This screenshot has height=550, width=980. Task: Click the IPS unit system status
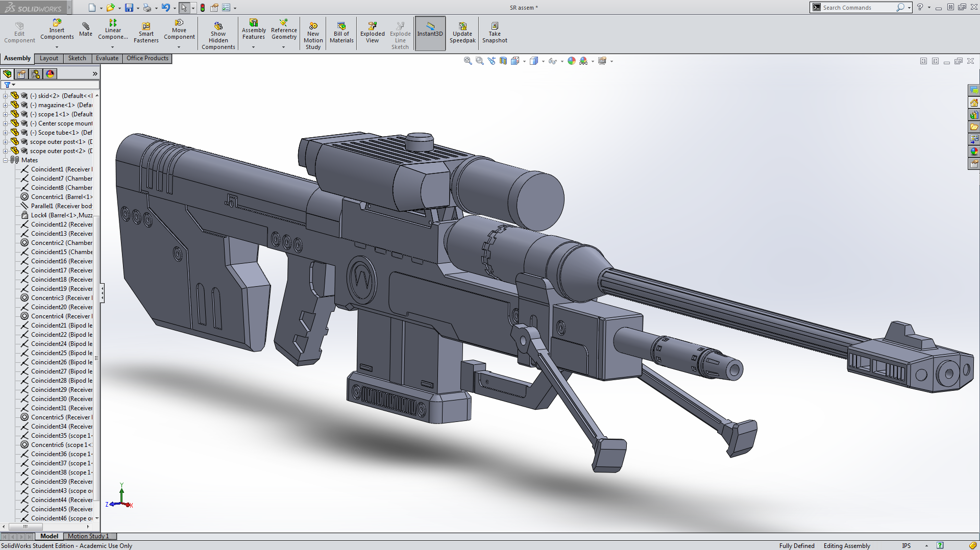[x=906, y=546]
